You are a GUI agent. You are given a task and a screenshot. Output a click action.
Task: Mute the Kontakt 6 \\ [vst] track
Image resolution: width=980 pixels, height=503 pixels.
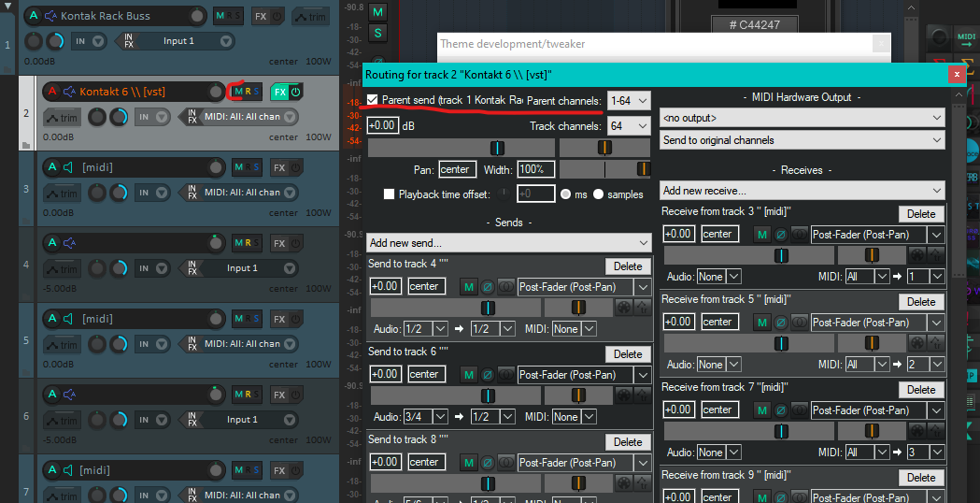[238, 92]
